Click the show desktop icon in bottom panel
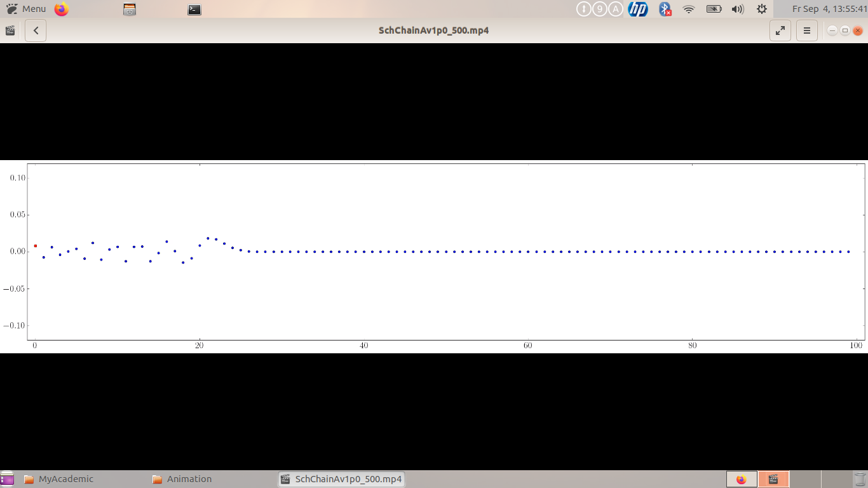 7,479
